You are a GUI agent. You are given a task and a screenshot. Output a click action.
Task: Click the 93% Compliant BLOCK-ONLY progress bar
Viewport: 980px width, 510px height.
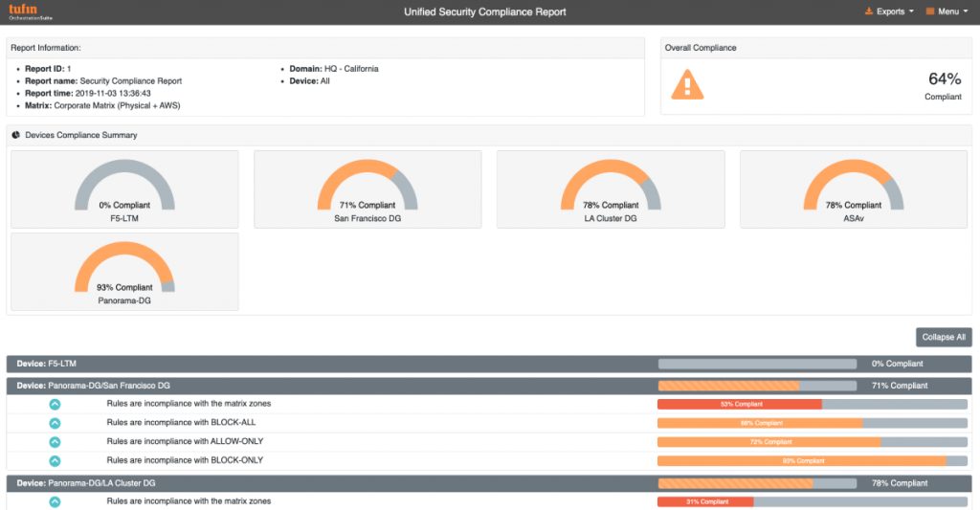[802, 460]
